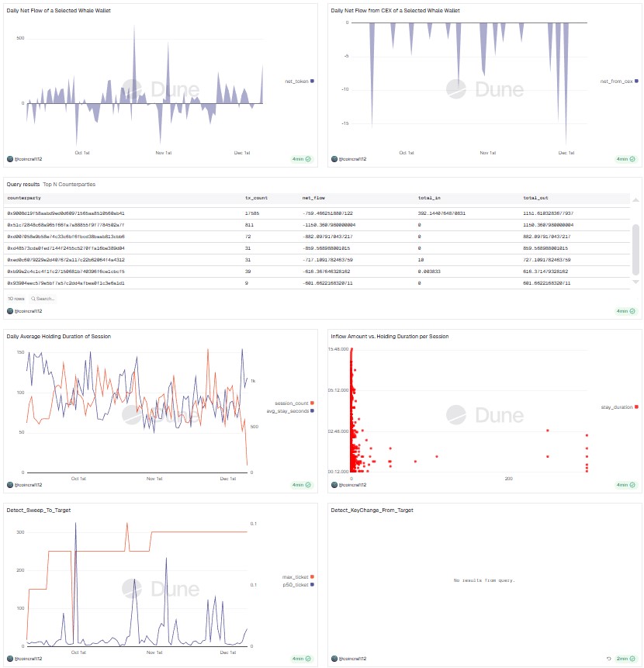Viewport: 644px width, 668px height.
Task: Select the first counterparty address starting 0x9008d19f
Action: (66, 213)
